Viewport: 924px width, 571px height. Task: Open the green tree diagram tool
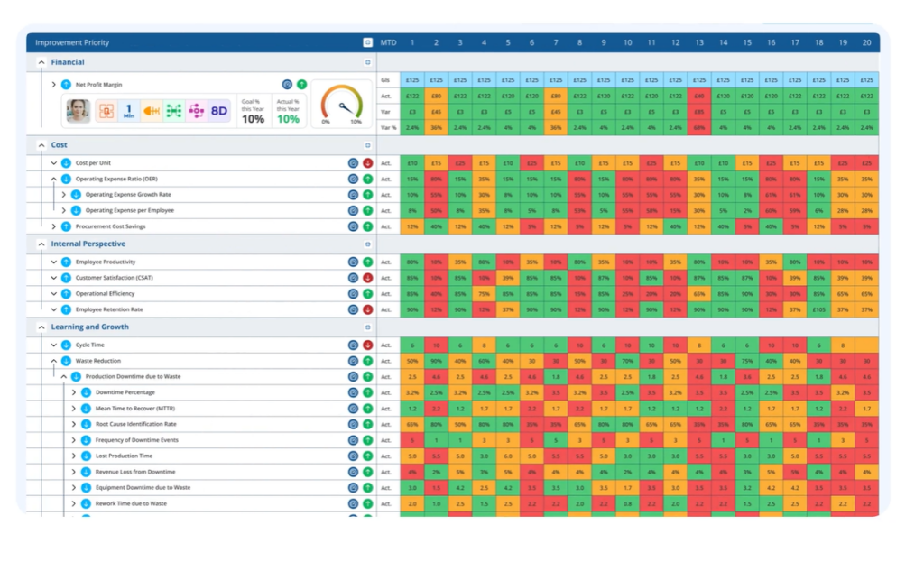174,110
